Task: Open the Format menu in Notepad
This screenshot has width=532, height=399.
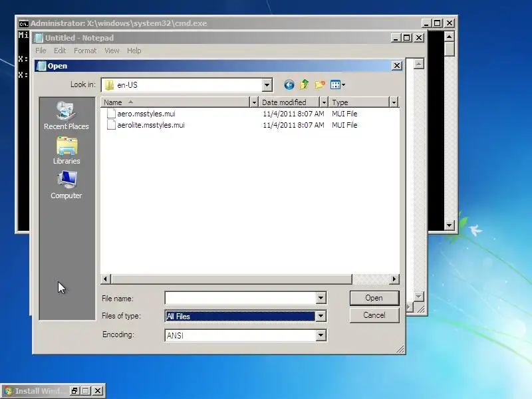Action: click(x=85, y=51)
